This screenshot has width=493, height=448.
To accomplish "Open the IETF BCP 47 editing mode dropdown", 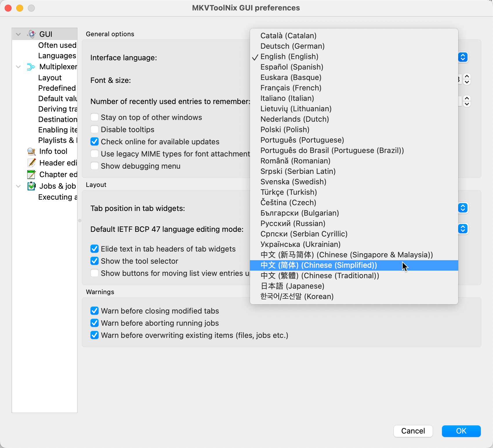I will pos(463,229).
